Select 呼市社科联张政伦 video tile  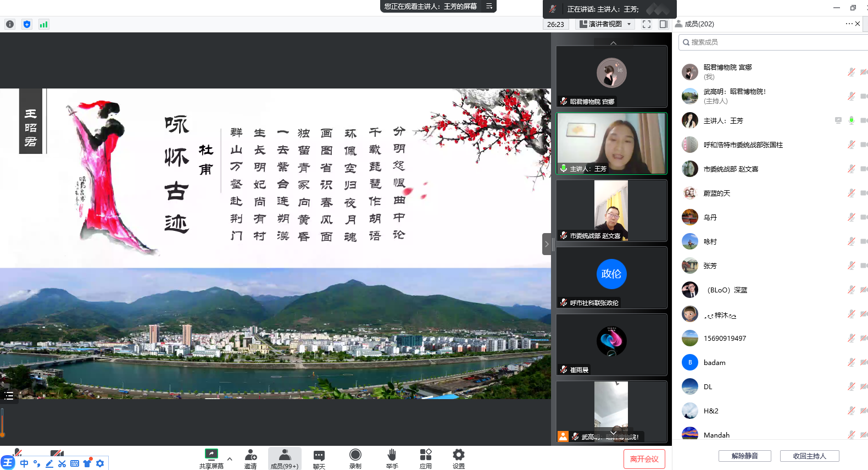[x=611, y=278]
